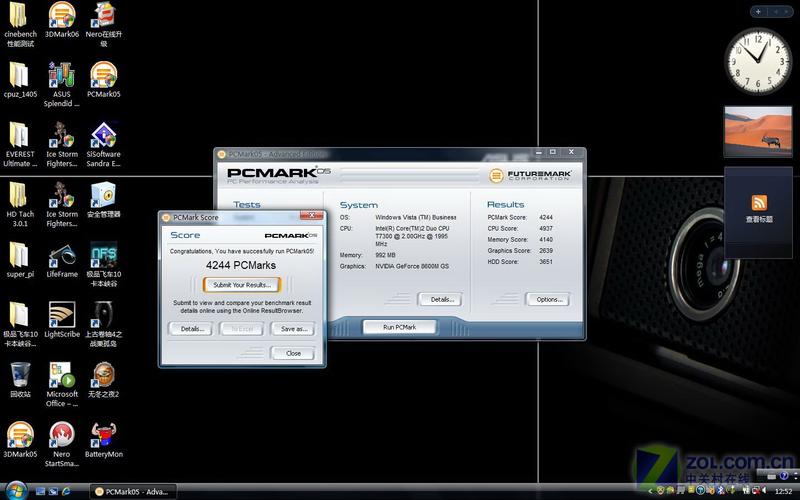
Task: Click Details in PCMark Score dialog
Action: tap(192, 329)
